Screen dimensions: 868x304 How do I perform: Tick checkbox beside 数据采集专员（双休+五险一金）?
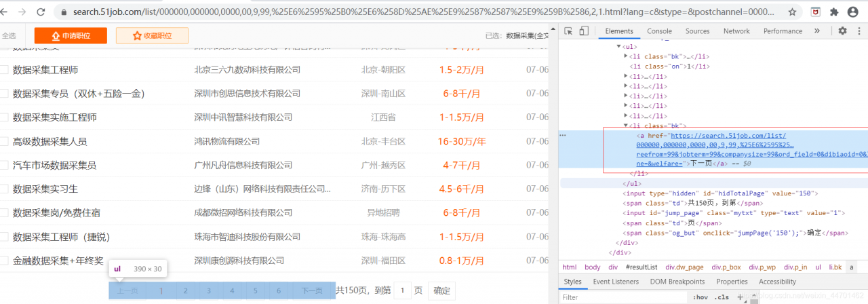click(4, 94)
